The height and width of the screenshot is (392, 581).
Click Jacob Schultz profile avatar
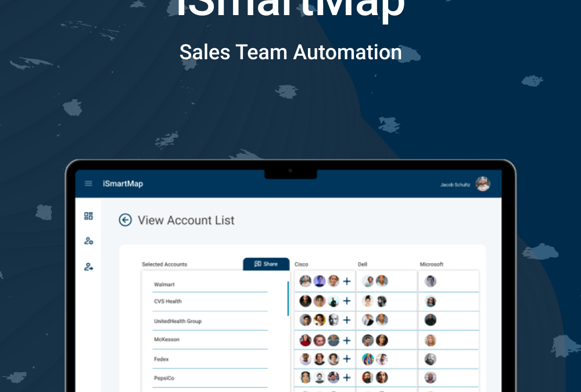tap(482, 184)
